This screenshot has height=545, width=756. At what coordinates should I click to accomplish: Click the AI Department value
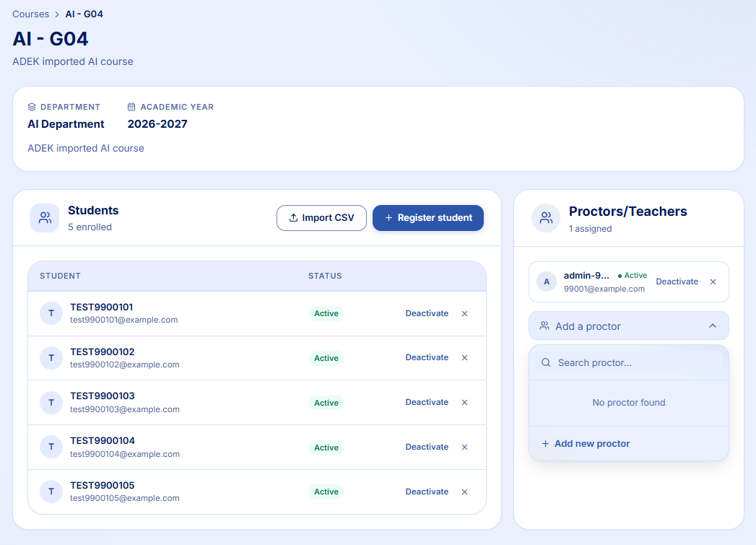click(66, 124)
